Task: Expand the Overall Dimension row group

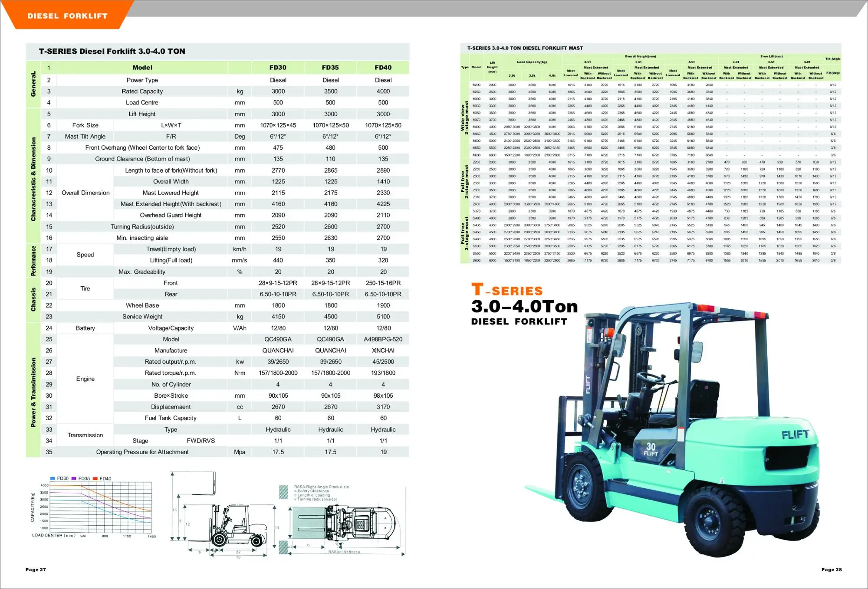Action: pos(85,193)
